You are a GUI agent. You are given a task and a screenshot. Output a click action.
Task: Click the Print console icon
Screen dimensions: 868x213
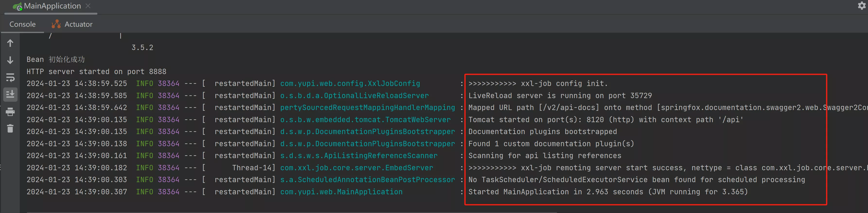[x=10, y=112]
